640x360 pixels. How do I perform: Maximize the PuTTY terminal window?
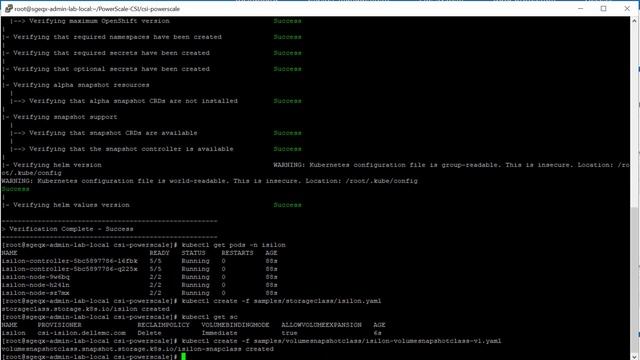[x=604, y=9]
